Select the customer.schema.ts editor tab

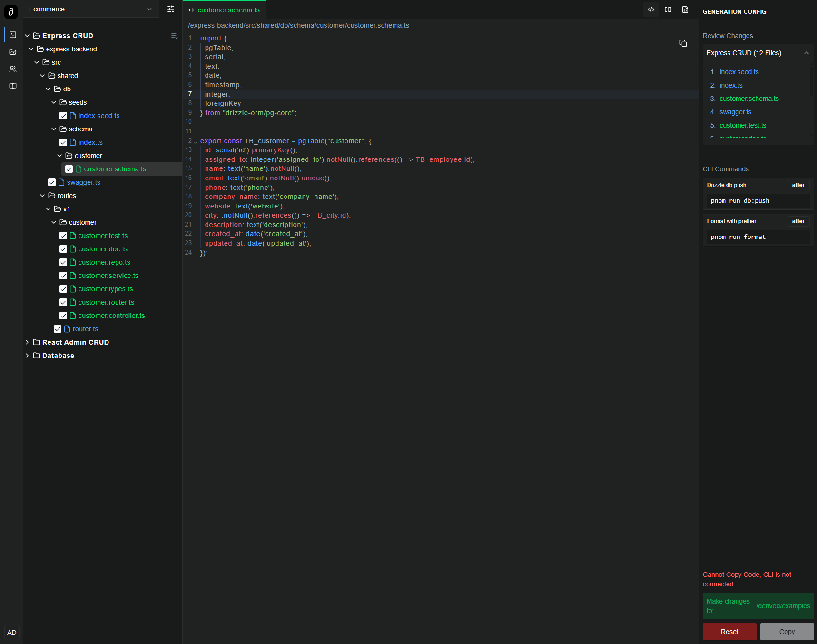[224, 10]
